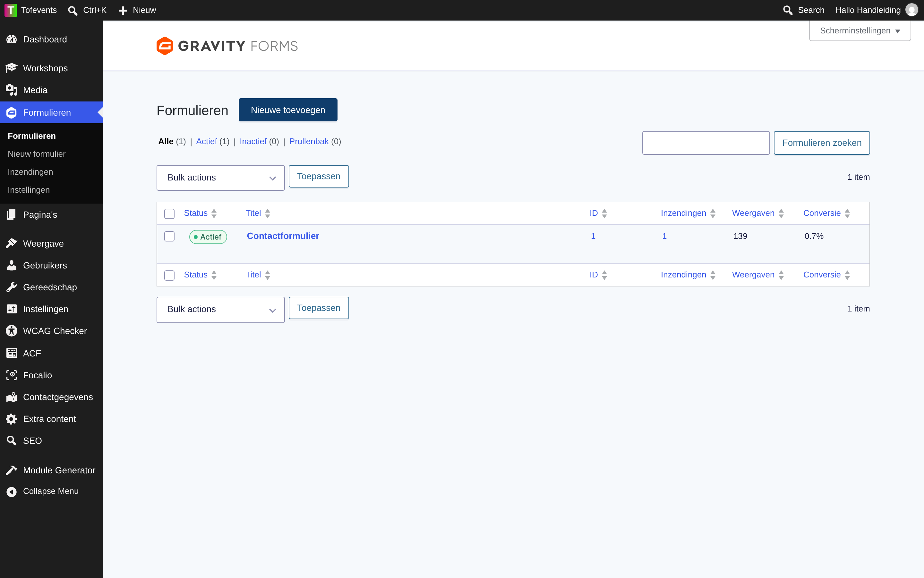Click the Collapse Menu arrow icon
Image resolution: width=924 pixels, height=578 pixels.
click(x=12, y=492)
